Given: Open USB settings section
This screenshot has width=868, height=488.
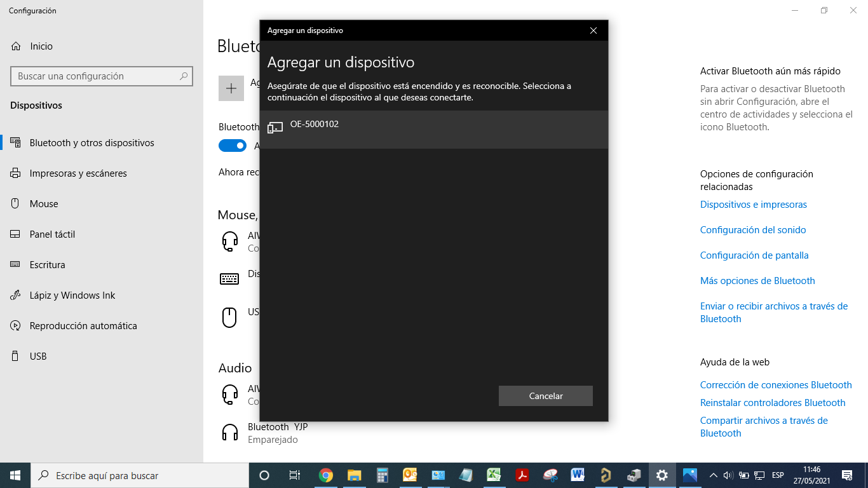Looking at the screenshot, I should (x=102, y=356).
